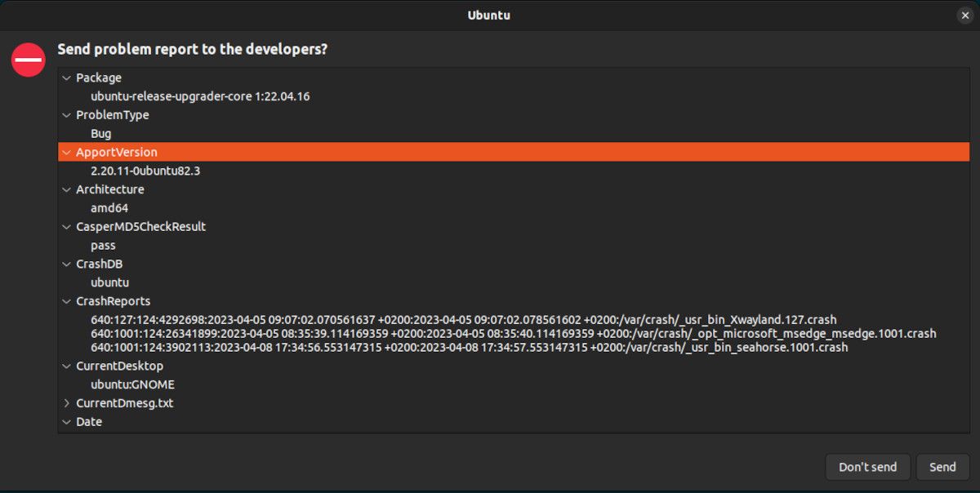
Task: Collapse the Architecture section
Action: [x=66, y=189]
